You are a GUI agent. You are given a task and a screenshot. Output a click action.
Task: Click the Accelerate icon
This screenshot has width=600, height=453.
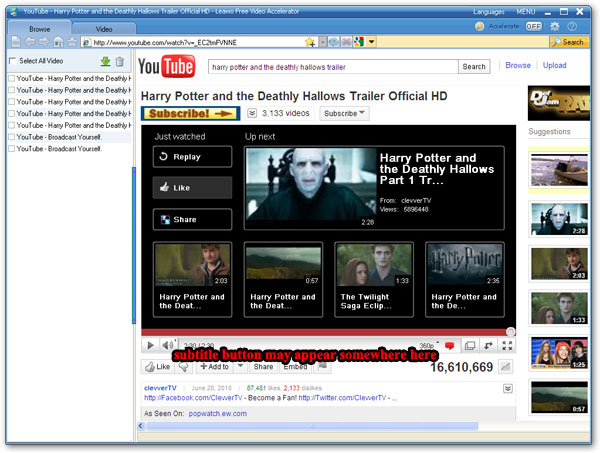[479, 26]
